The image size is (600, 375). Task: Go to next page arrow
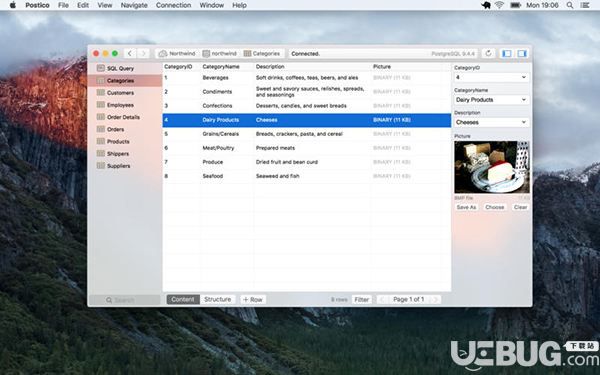(x=435, y=300)
